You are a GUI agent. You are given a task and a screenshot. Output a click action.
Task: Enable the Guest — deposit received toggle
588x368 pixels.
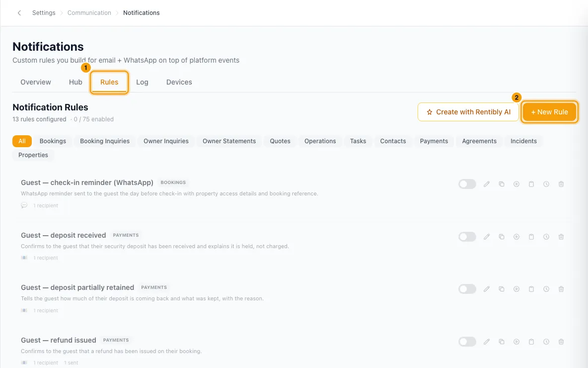(467, 237)
